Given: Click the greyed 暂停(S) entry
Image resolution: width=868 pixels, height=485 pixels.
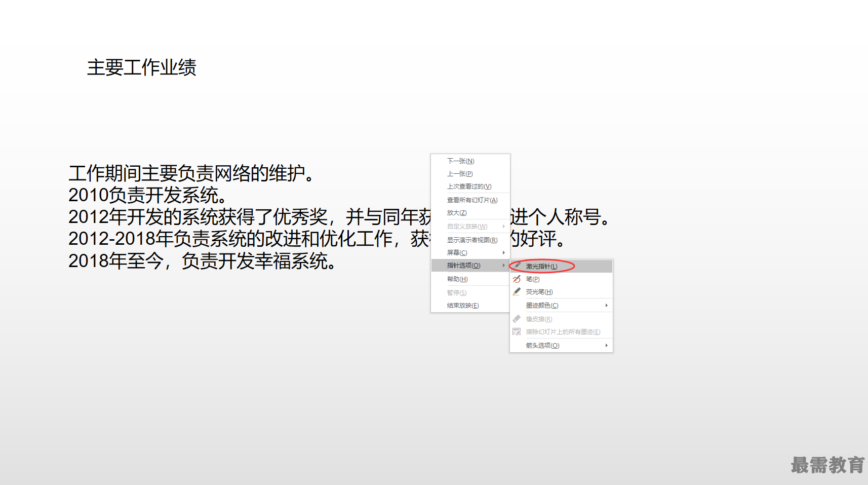Looking at the screenshot, I should pyautogui.click(x=470, y=292).
